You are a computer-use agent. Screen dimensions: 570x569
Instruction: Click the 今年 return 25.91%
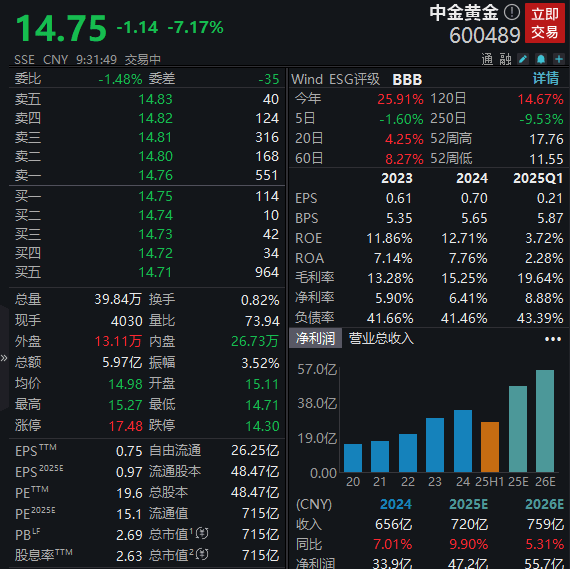[x=400, y=99]
